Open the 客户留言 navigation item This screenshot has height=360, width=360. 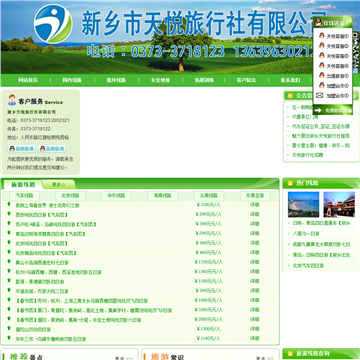coord(246,80)
